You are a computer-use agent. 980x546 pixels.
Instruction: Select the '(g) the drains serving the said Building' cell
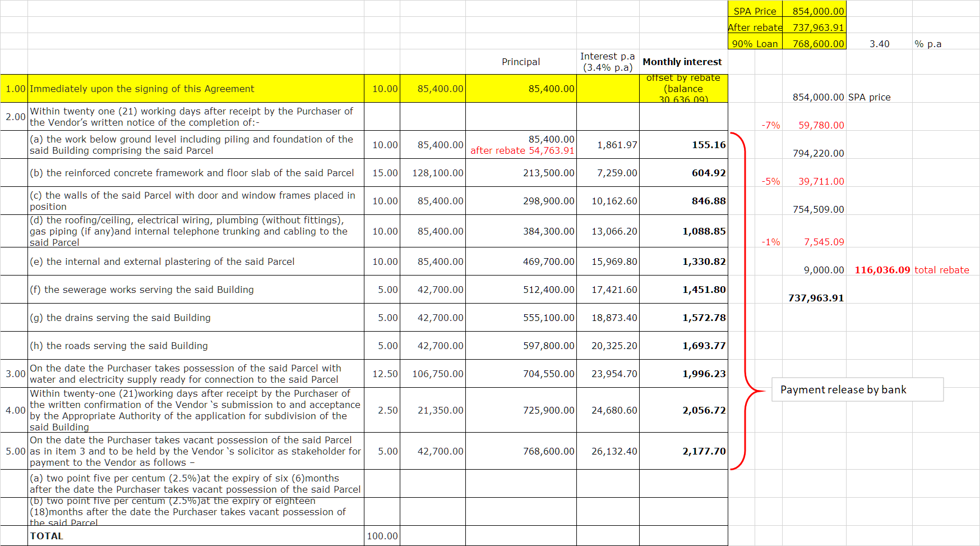(x=196, y=318)
